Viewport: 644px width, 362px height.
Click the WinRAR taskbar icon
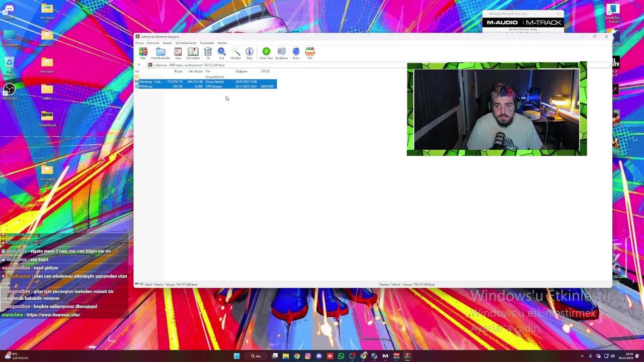(x=408, y=356)
